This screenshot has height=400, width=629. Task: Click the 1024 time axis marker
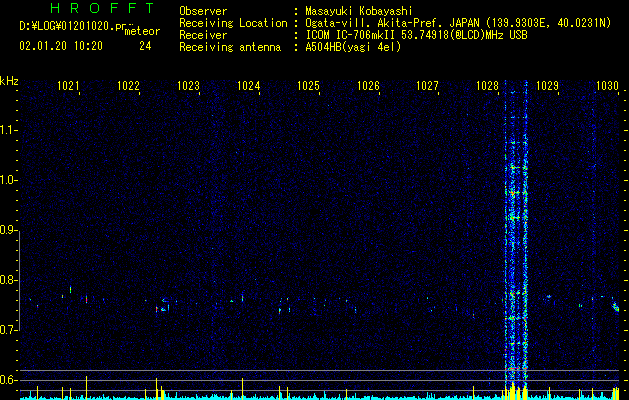click(249, 85)
